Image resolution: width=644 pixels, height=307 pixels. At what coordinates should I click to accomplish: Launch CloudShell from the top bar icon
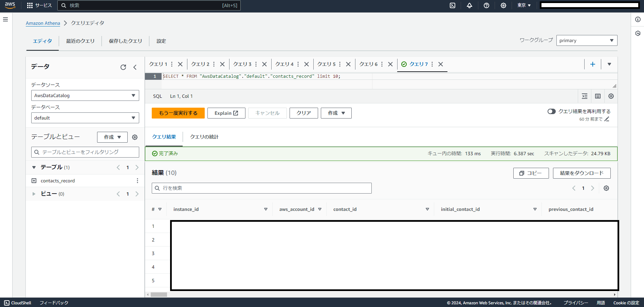pyautogui.click(x=453, y=5)
